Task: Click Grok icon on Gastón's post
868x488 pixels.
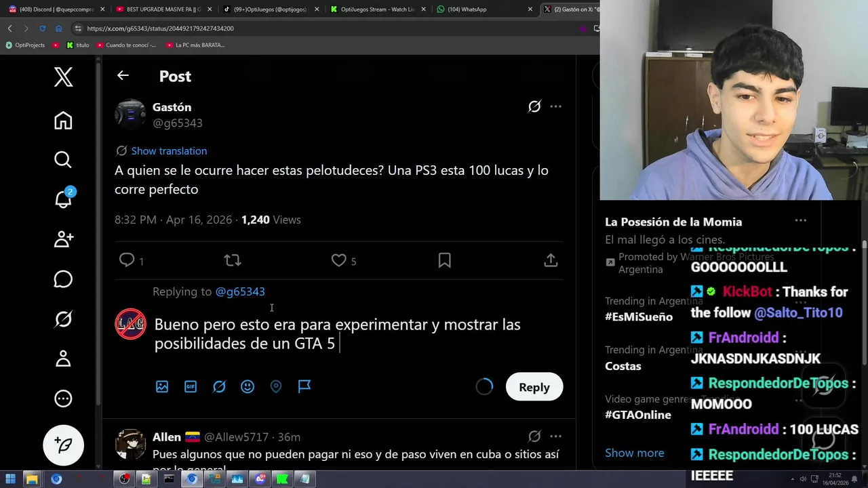Action: (534, 106)
